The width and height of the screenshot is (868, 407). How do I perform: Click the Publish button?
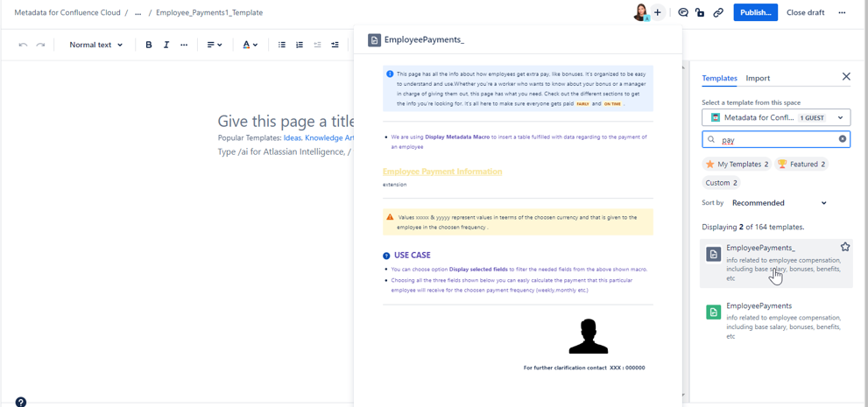(755, 13)
